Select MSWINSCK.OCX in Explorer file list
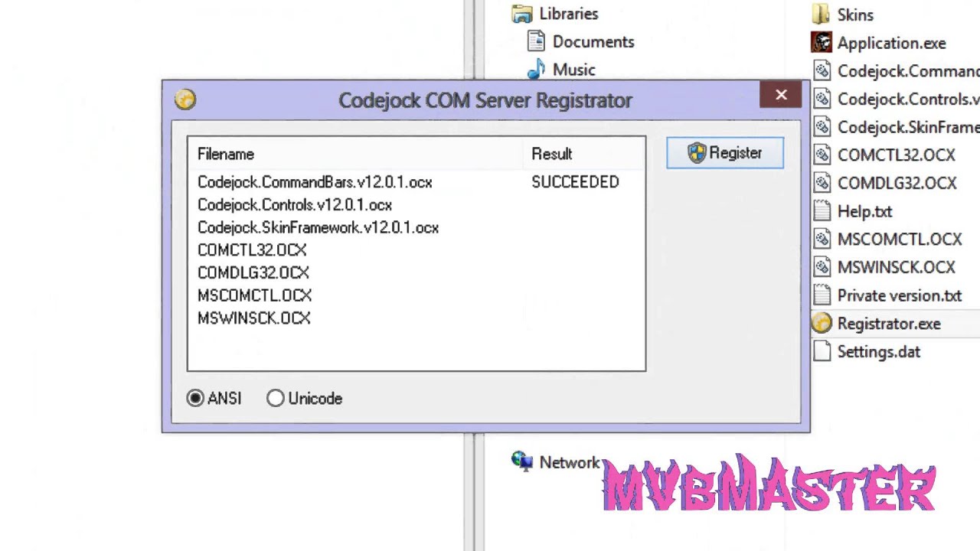Image resolution: width=980 pixels, height=551 pixels. [x=896, y=268]
